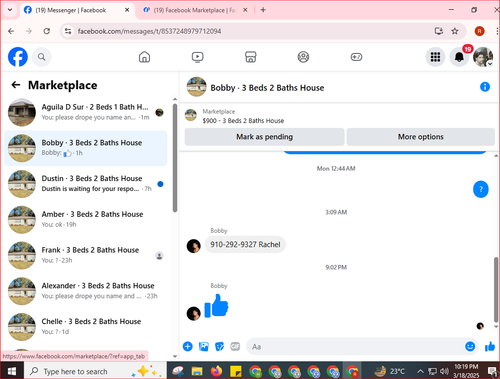Click Bobby's thumbs up message
Screen dimensions: 500x379
click(216, 305)
